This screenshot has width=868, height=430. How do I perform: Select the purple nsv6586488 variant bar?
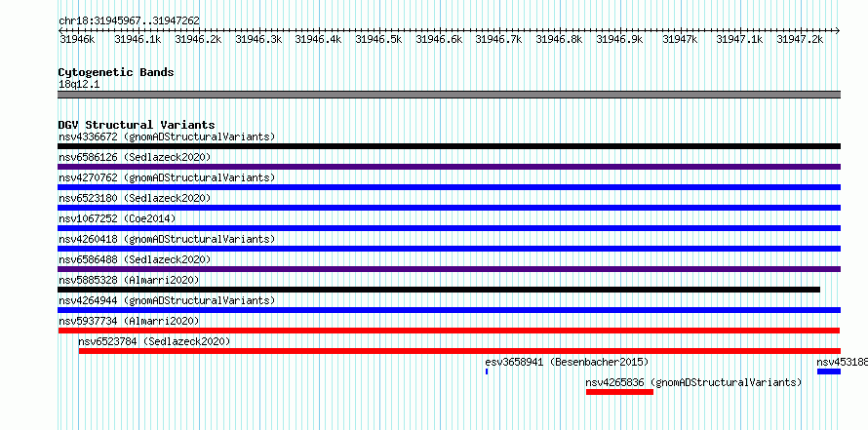(450, 269)
